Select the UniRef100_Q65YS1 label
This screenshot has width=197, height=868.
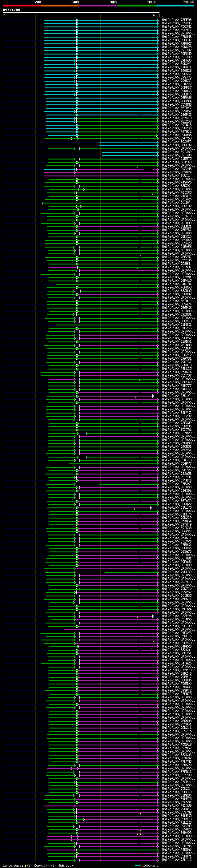177,230
